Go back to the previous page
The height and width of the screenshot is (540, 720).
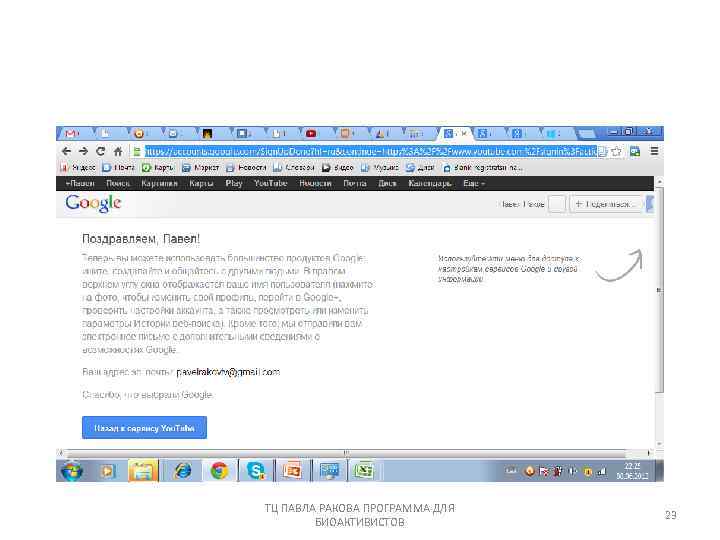pos(66,151)
